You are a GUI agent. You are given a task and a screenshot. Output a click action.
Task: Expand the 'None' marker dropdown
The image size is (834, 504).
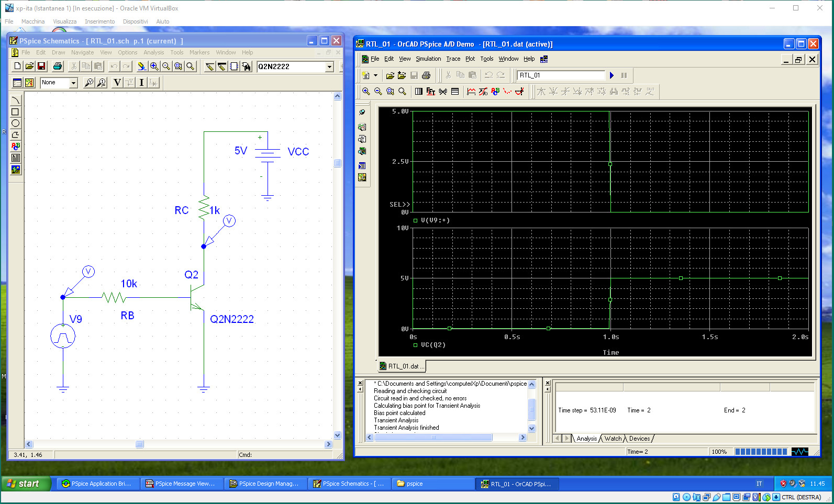point(73,83)
